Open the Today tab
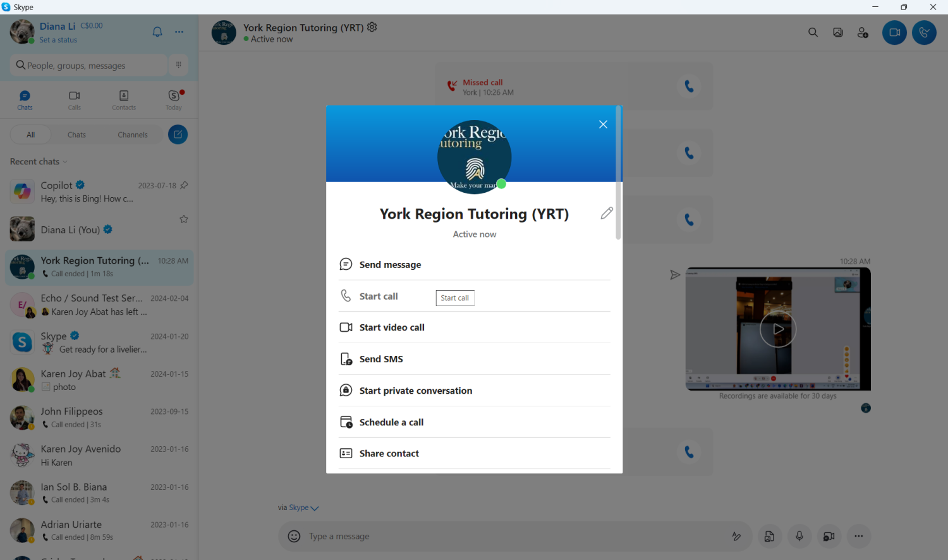948x560 pixels. tap(174, 100)
